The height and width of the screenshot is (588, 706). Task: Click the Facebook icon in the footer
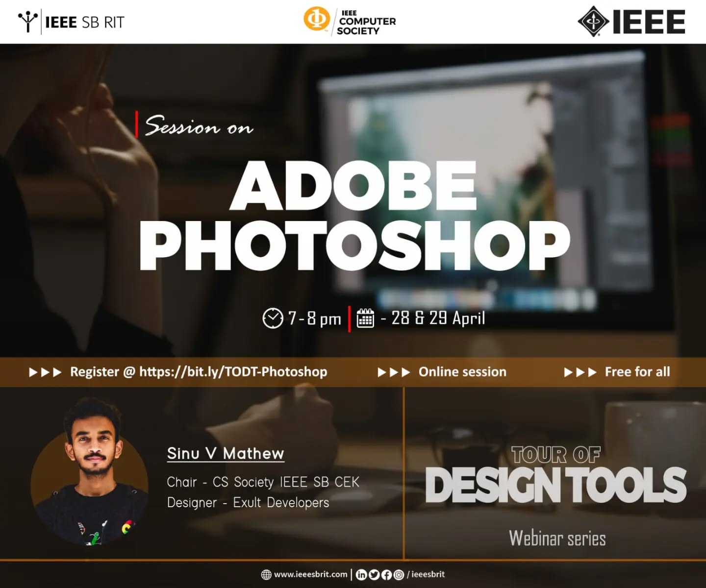386,574
